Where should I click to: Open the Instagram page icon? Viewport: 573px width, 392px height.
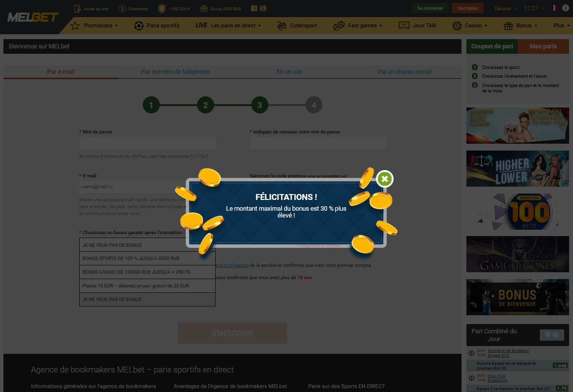click(x=263, y=8)
